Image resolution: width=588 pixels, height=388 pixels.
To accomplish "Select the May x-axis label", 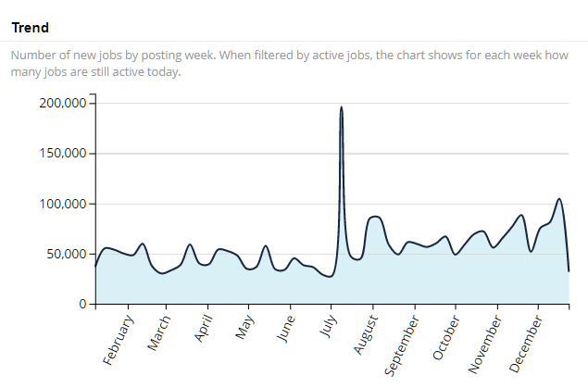I will (246, 327).
